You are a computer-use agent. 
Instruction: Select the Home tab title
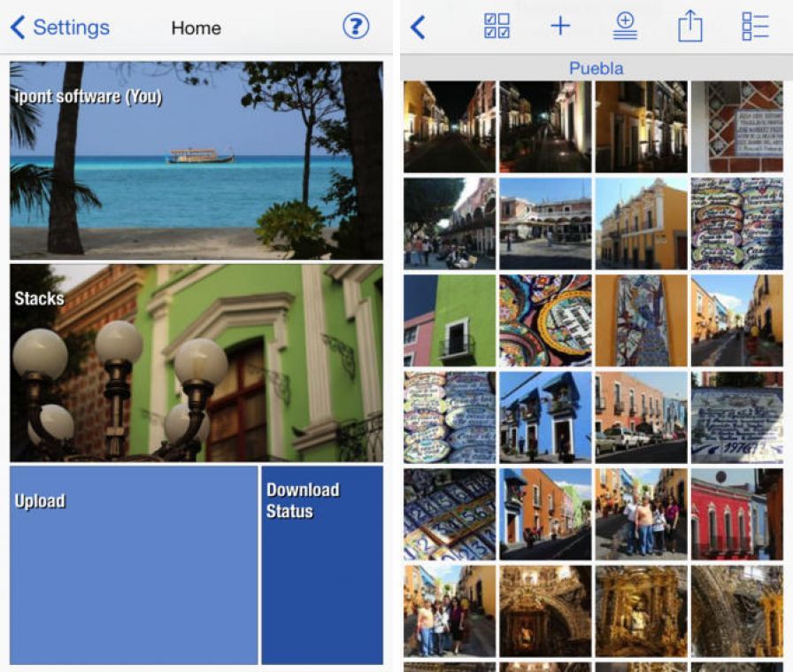(196, 27)
